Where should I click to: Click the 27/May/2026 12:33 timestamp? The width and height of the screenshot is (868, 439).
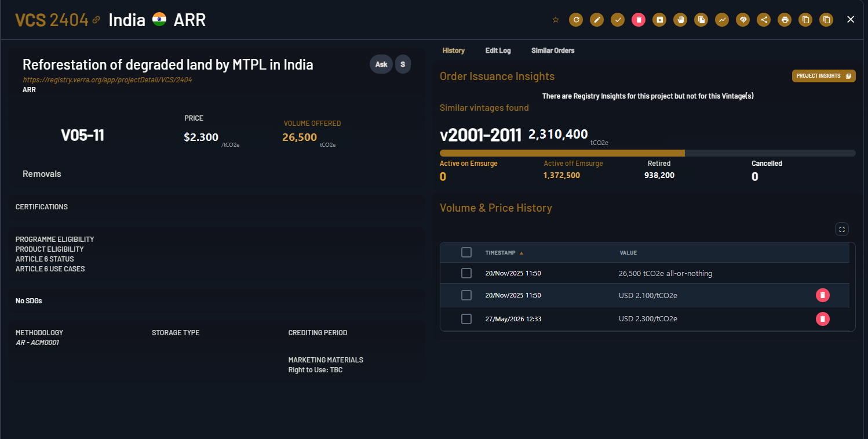pos(513,319)
